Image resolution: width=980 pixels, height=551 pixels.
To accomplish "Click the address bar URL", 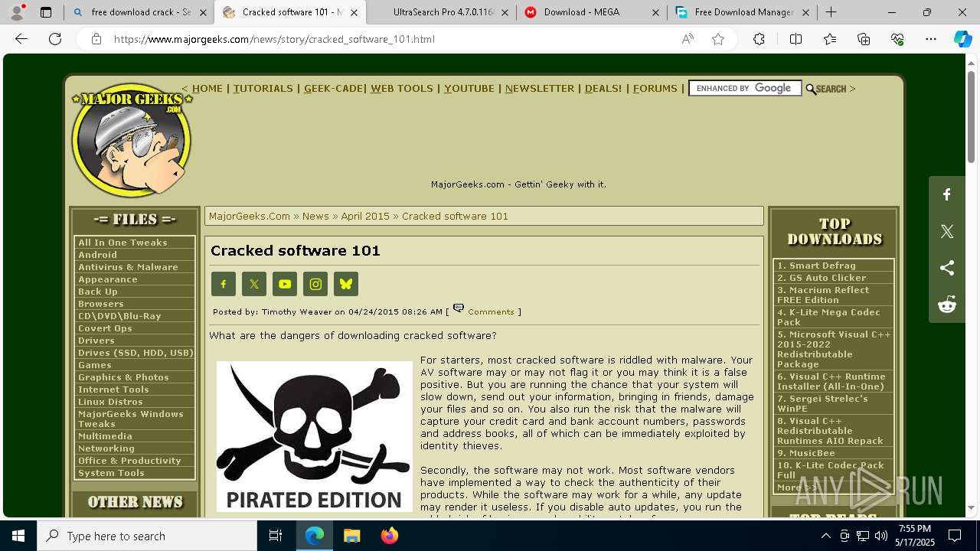I will 274,39.
